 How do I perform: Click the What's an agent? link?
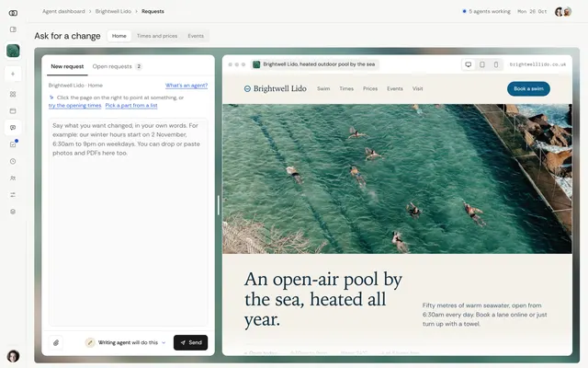[187, 86]
